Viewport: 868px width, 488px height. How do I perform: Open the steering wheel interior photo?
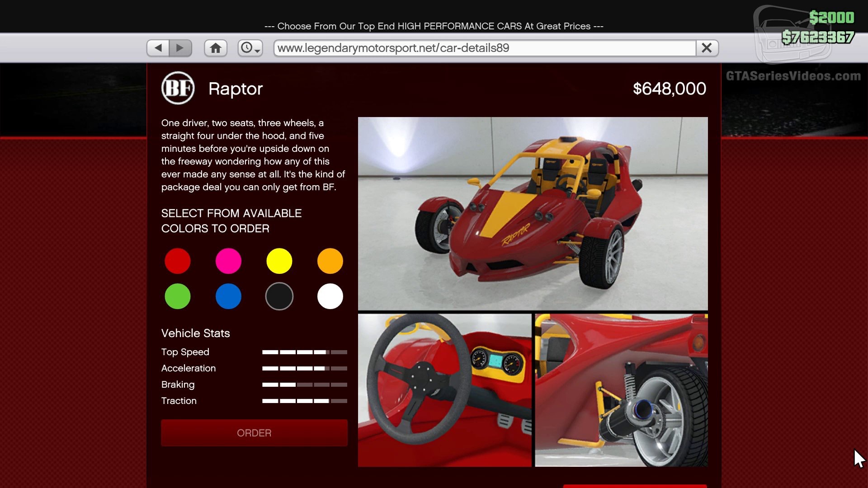444,390
